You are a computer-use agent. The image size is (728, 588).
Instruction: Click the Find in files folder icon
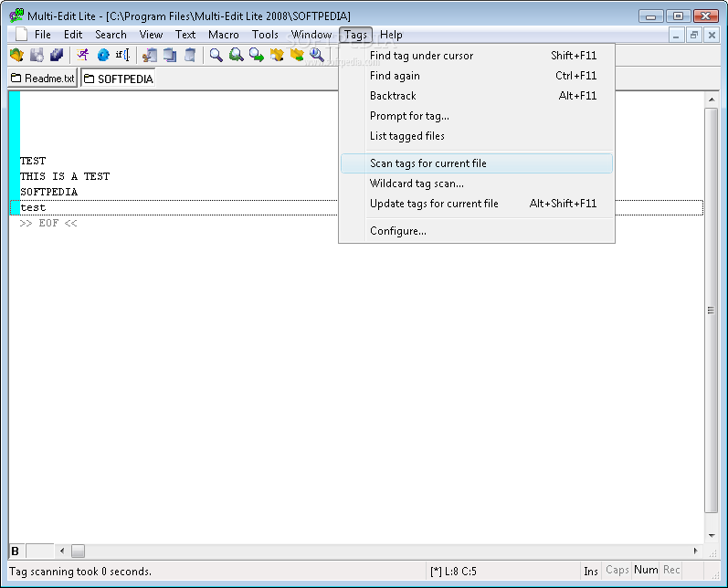(x=277, y=55)
